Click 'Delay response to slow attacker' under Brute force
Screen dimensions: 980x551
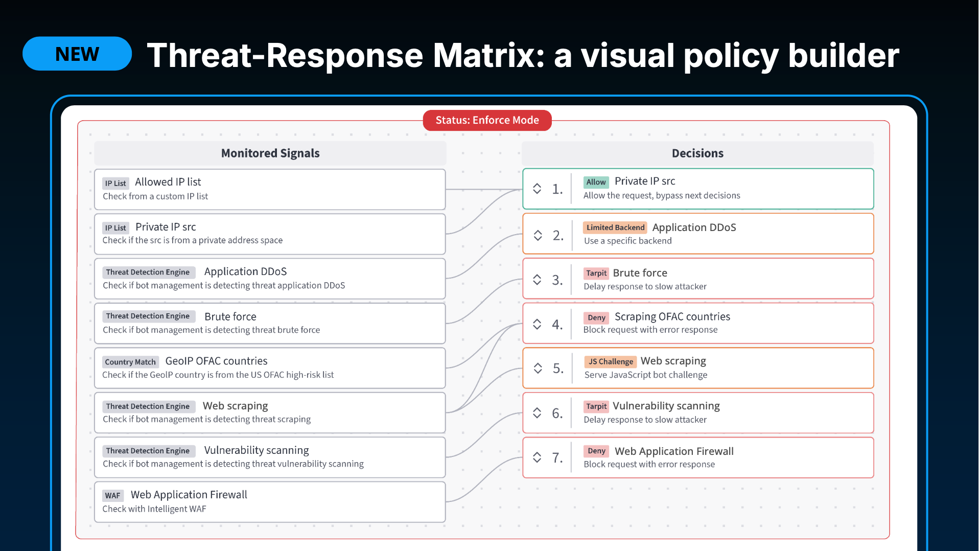(x=645, y=286)
